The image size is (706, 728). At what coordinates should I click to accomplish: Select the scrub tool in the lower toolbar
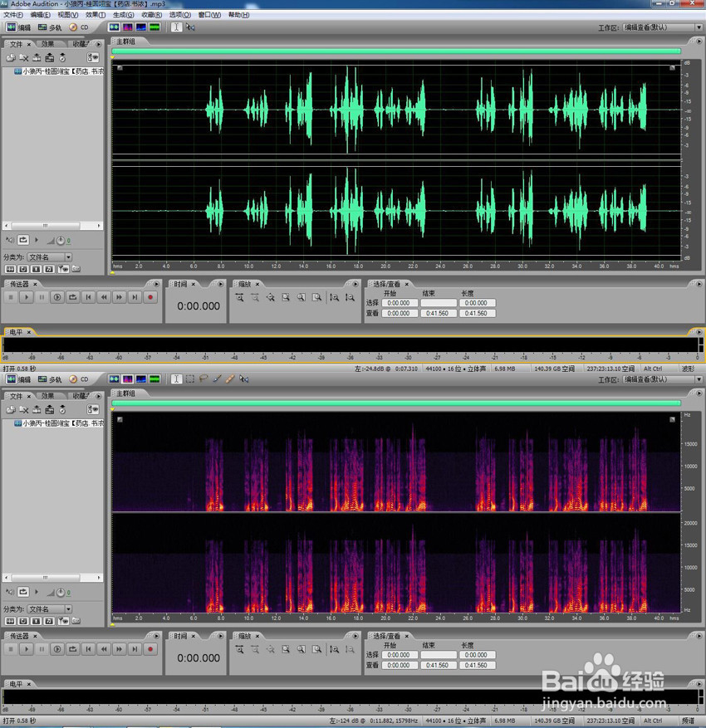[244, 379]
